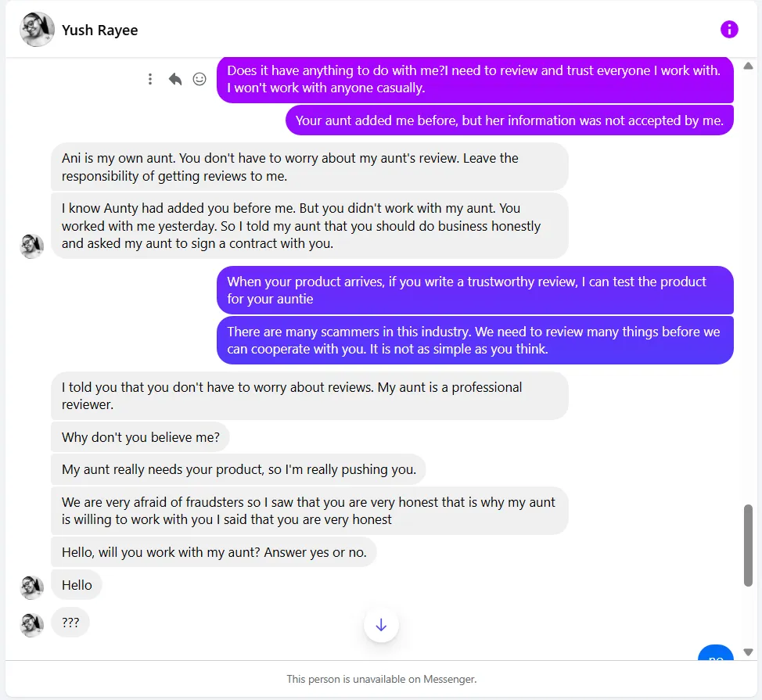Click the "trustworthy review" purple message
The image size is (762, 700).
pos(475,290)
